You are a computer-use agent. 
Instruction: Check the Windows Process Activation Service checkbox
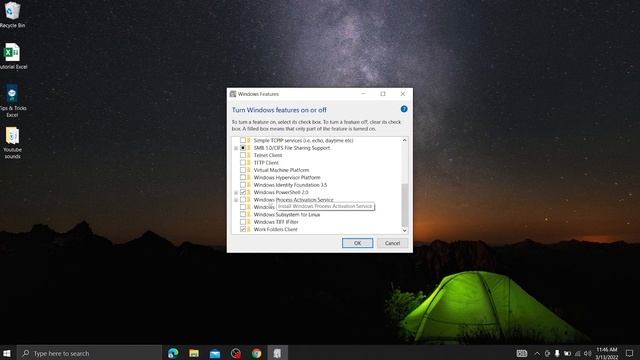[x=243, y=200]
